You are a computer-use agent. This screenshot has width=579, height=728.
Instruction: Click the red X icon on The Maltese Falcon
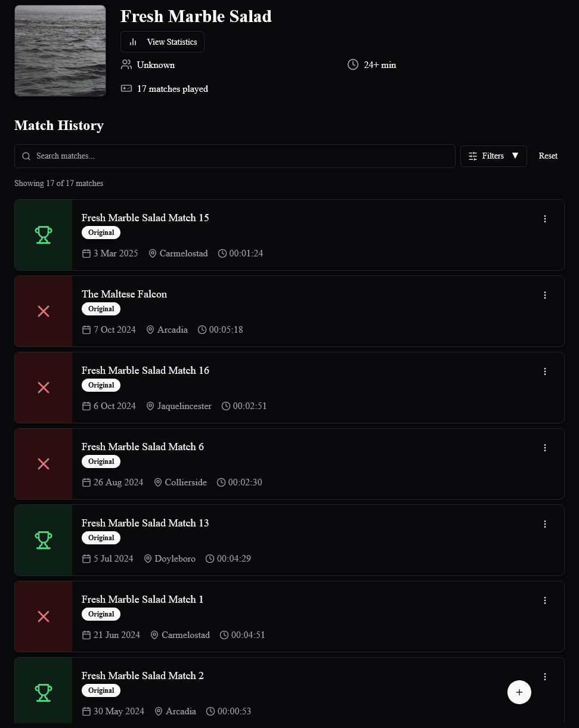(x=43, y=311)
